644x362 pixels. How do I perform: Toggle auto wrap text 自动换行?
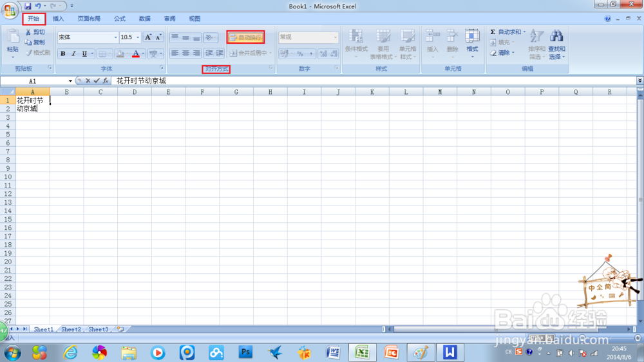[245, 37]
